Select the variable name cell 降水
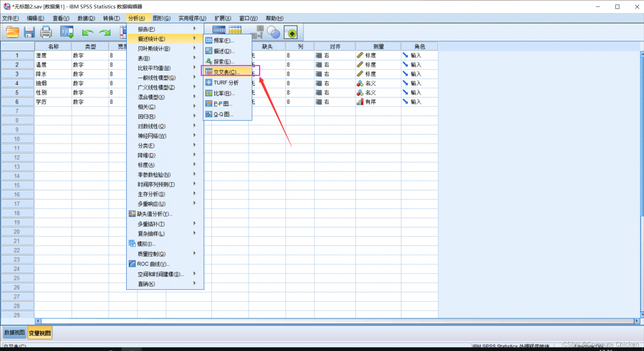 pos(53,74)
